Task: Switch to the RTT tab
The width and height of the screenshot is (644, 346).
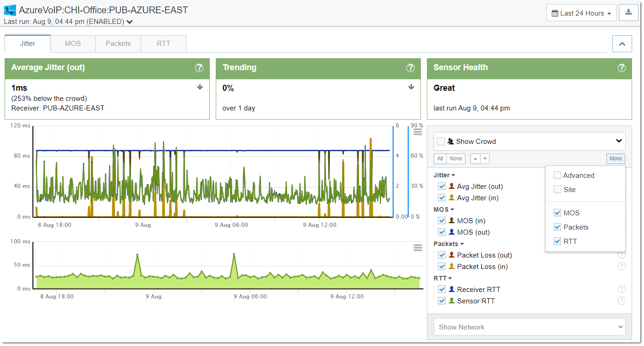Action: point(164,44)
